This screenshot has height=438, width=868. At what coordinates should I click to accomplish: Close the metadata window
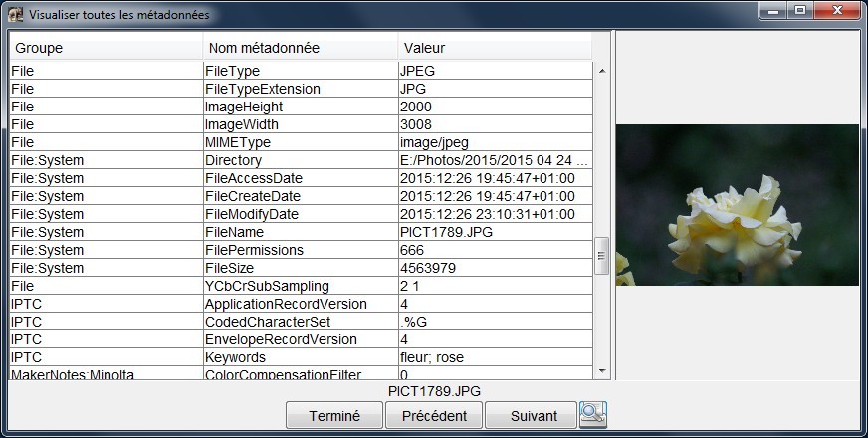tap(837, 11)
